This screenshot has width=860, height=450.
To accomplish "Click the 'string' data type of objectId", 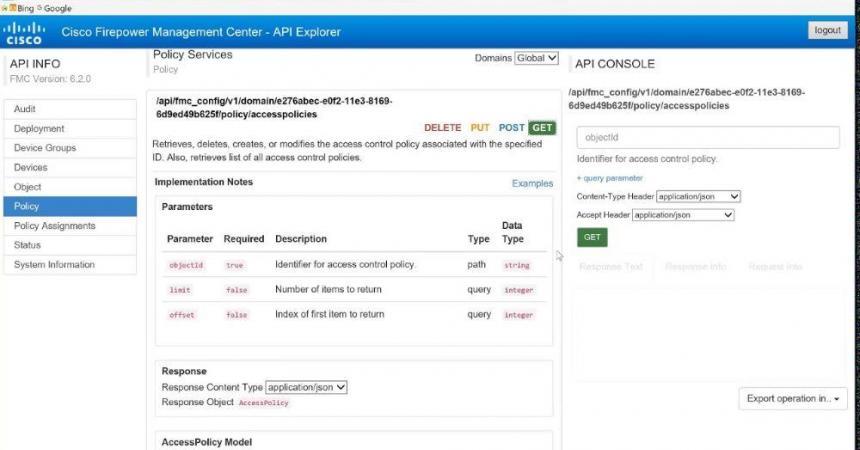I will tap(517, 266).
